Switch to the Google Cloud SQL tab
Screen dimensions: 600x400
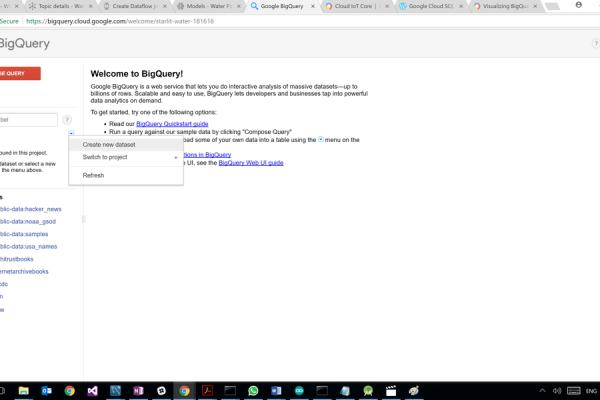[430, 6]
